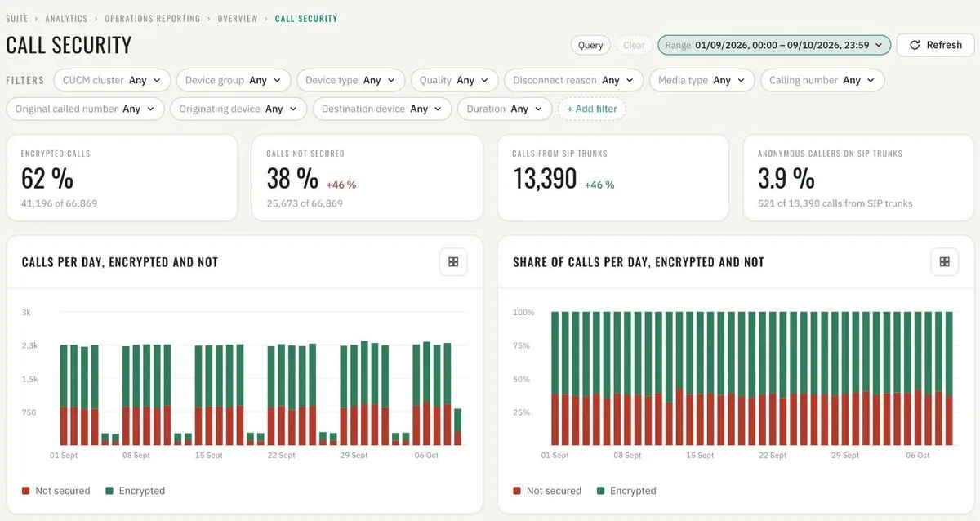
Task: Select the Calls Not Secured stat card
Action: (367, 178)
